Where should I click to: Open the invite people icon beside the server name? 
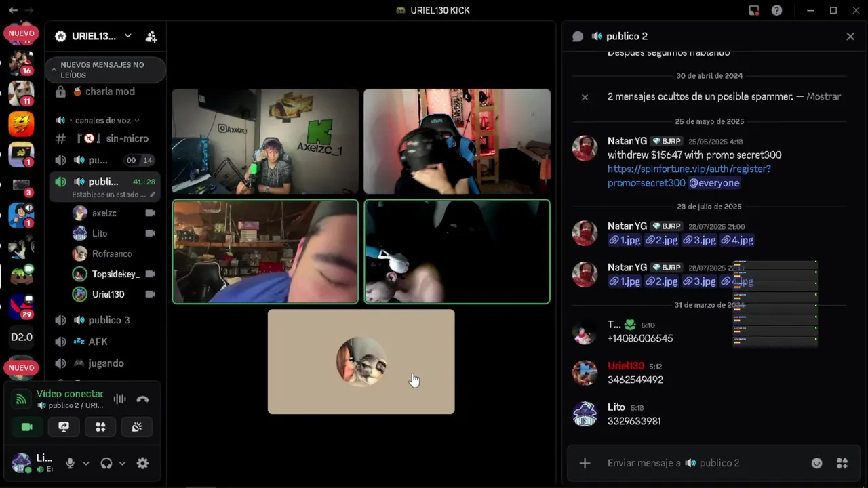pyautogui.click(x=151, y=37)
